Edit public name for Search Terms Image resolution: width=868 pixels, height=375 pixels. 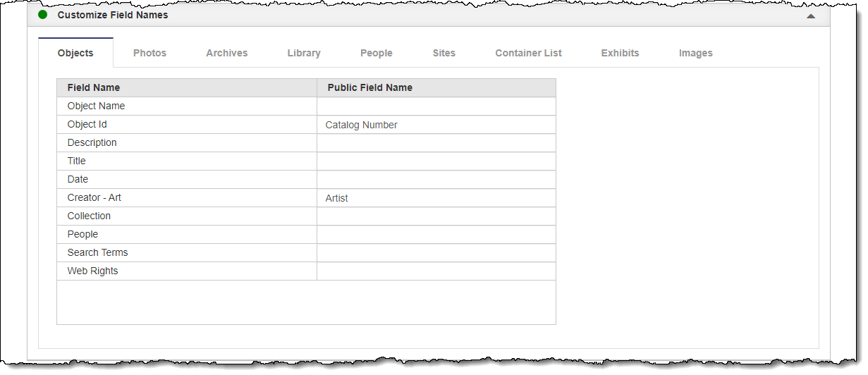point(436,253)
